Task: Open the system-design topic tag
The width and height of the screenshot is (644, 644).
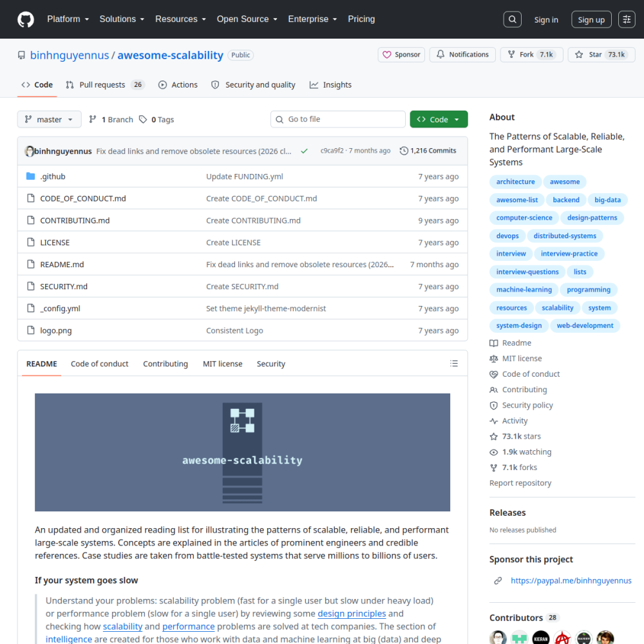Action: (x=518, y=326)
